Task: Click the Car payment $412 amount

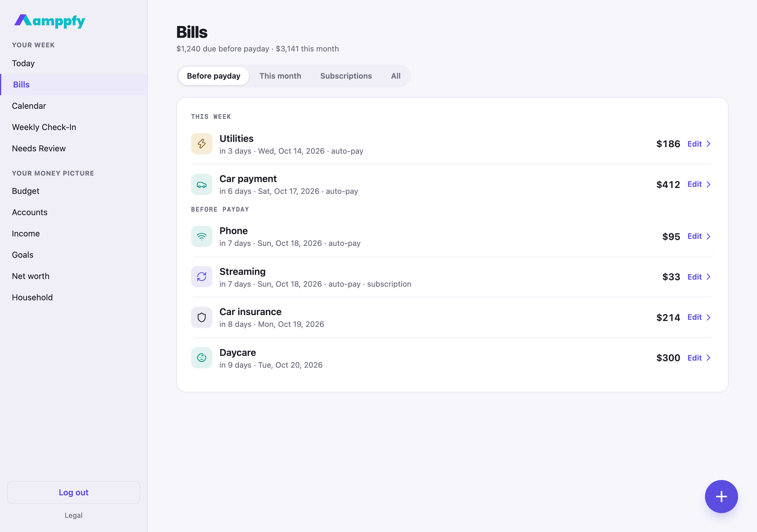Action: (x=668, y=184)
